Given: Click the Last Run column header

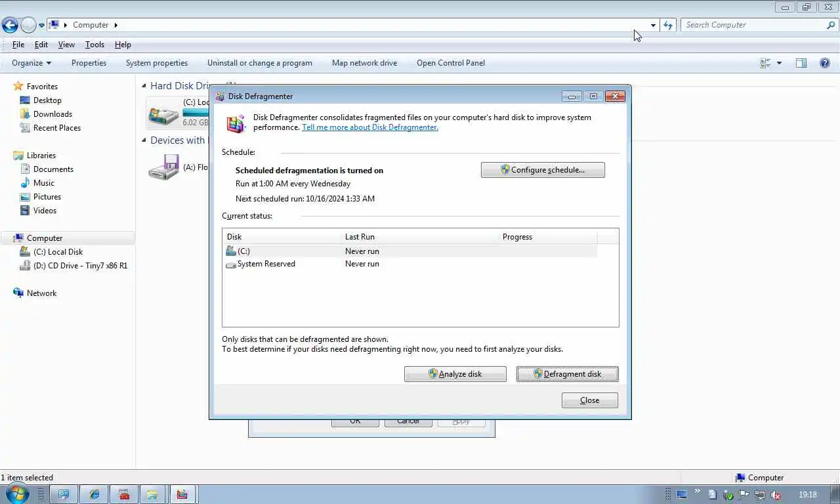Looking at the screenshot, I should [420, 237].
